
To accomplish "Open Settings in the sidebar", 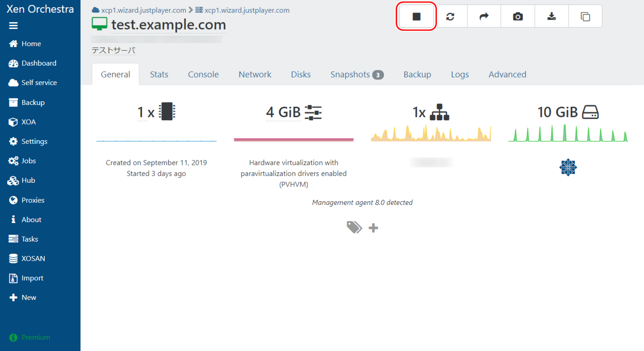I will [x=28, y=141].
